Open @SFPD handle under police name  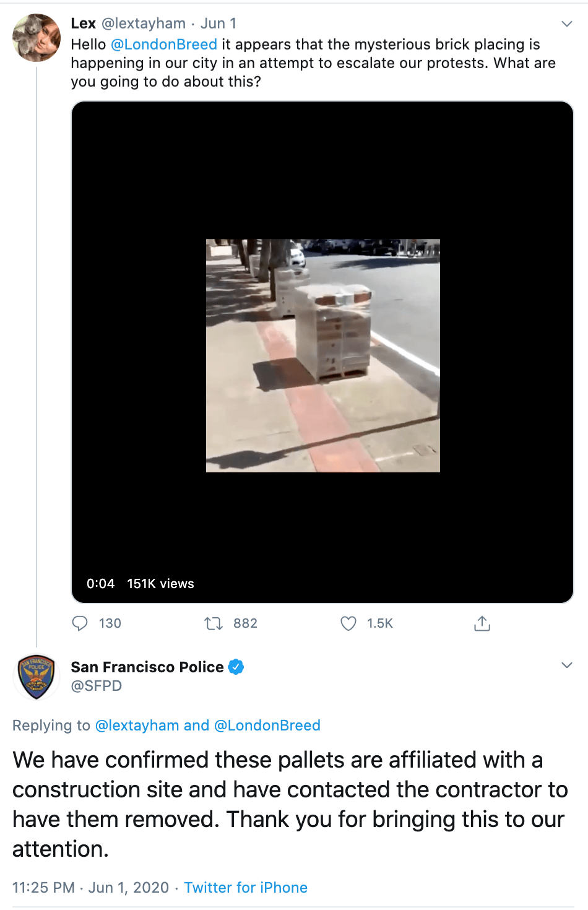pyautogui.click(x=97, y=685)
